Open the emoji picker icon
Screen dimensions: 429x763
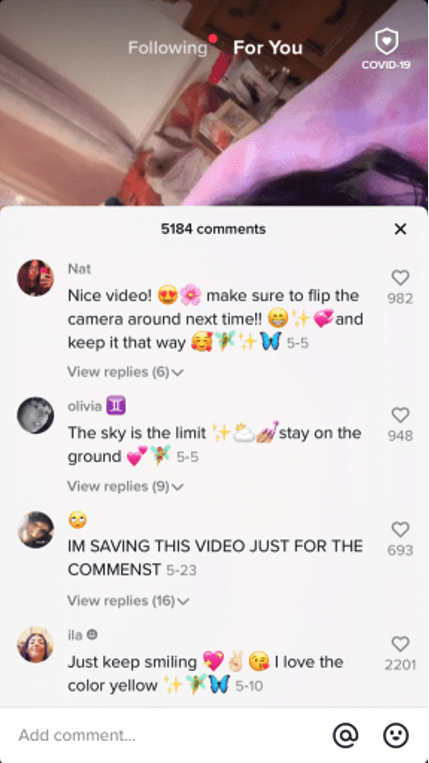[395, 735]
